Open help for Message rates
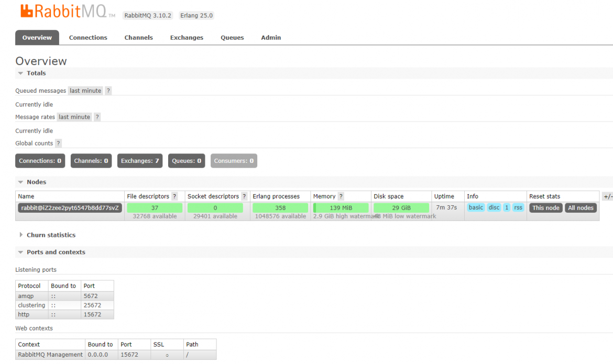Viewport: 613px width, 364px height. point(97,117)
